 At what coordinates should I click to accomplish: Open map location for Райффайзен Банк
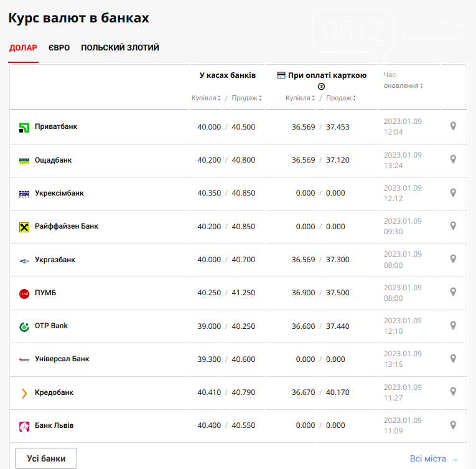point(453,226)
